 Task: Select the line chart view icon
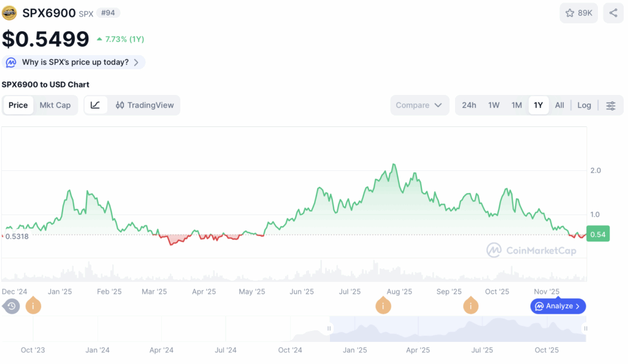pyautogui.click(x=95, y=105)
